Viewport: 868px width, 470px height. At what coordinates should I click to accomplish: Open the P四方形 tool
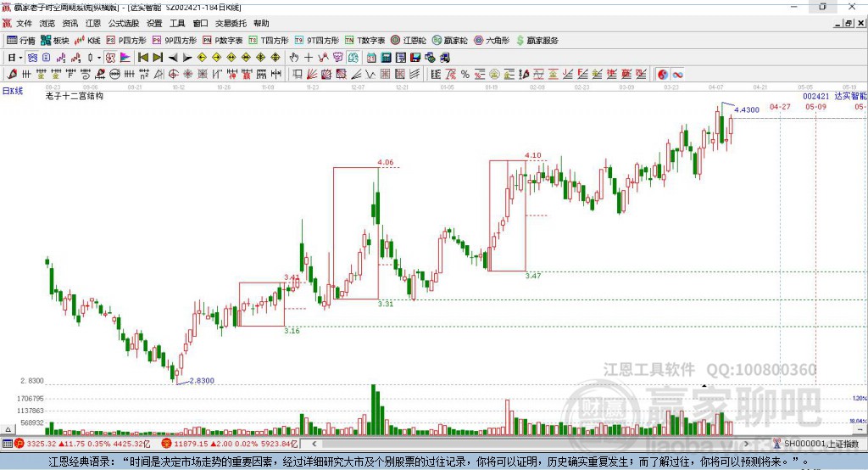tap(131, 40)
